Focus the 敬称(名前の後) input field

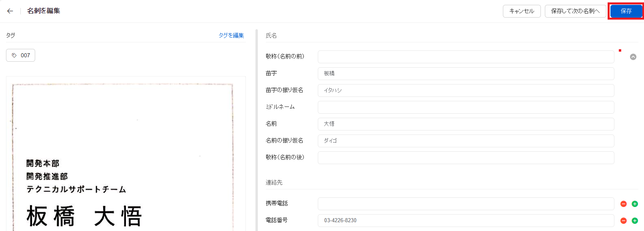click(x=466, y=158)
